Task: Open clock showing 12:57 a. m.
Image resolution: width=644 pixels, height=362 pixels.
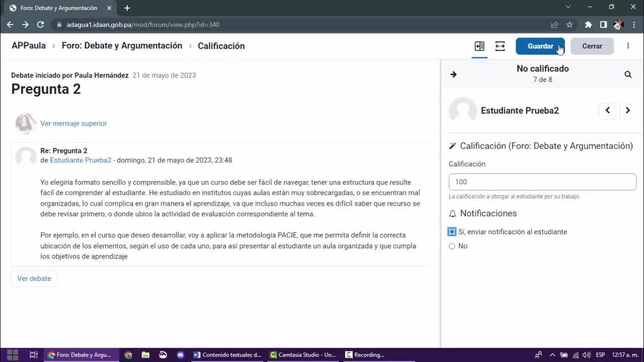Action: point(625,354)
